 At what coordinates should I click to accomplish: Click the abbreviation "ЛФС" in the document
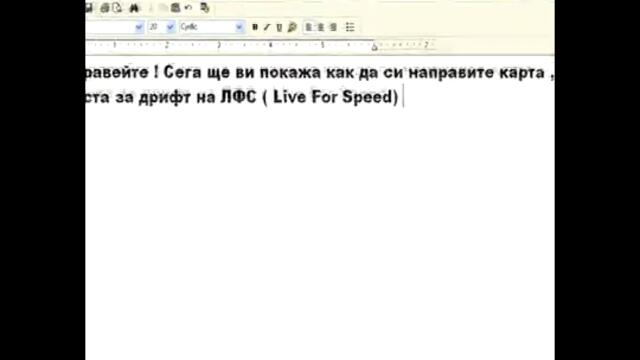click(x=238, y=97)
